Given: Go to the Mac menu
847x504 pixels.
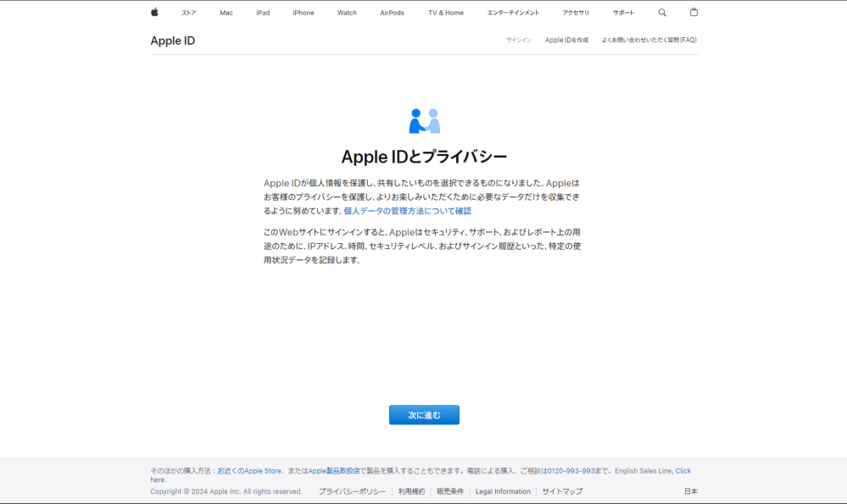Looking at the screenshot, I should coord(226,13).
